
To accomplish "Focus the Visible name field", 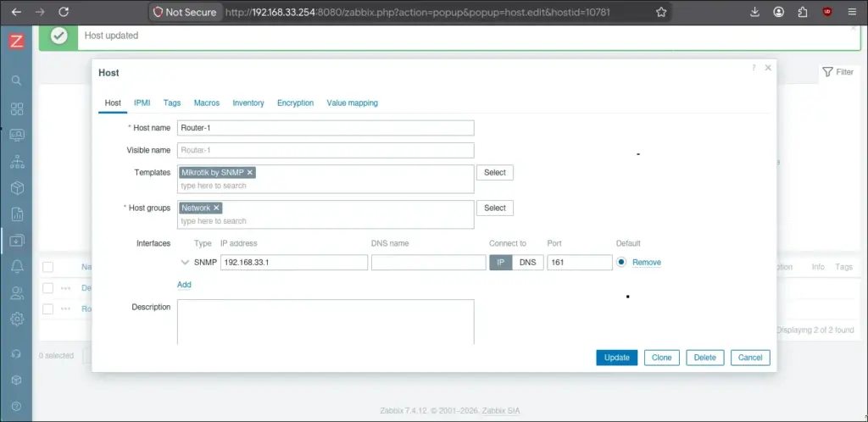I will point(325,150).
